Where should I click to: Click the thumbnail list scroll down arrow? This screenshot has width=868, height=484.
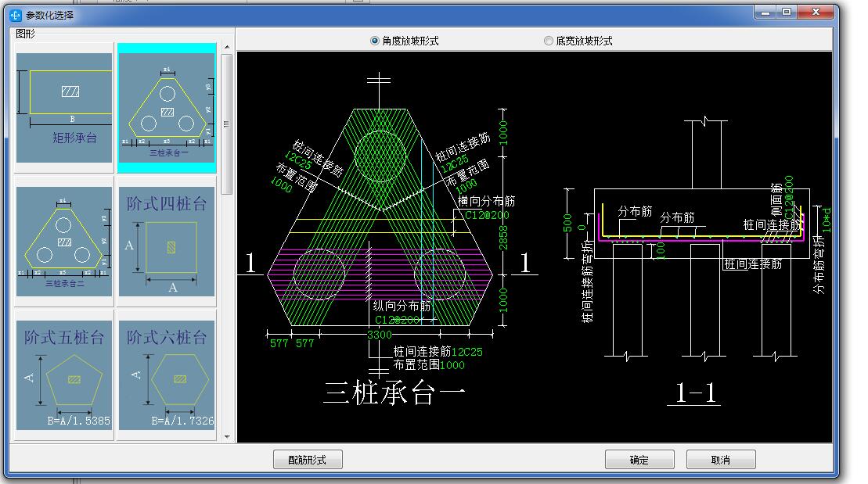227,437
